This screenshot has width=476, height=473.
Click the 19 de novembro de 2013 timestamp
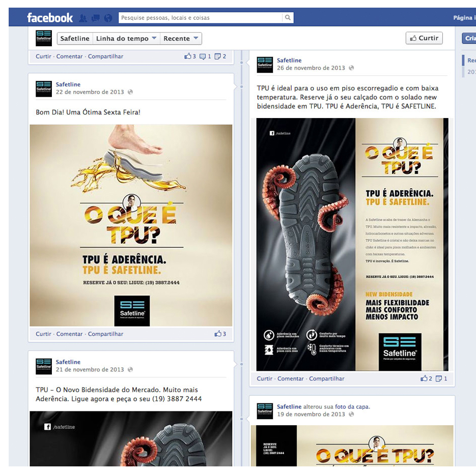(x=311, y=414)
